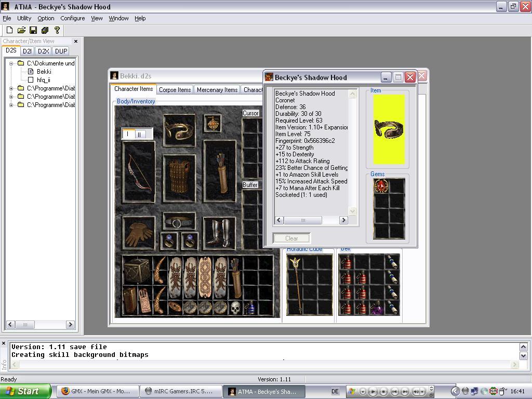Switch to the Corpse Items tab
This screenshot has width=532, height=399.
[175, 90]
